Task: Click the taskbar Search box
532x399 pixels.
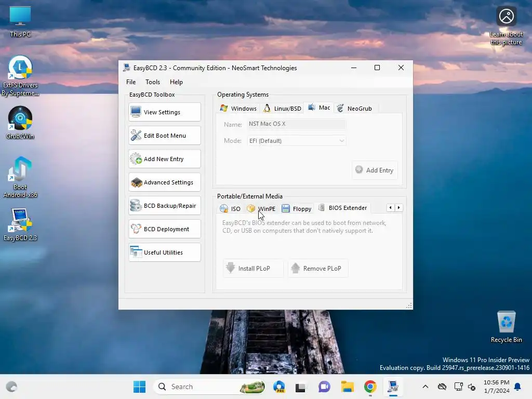Action: tap(209, 387)
